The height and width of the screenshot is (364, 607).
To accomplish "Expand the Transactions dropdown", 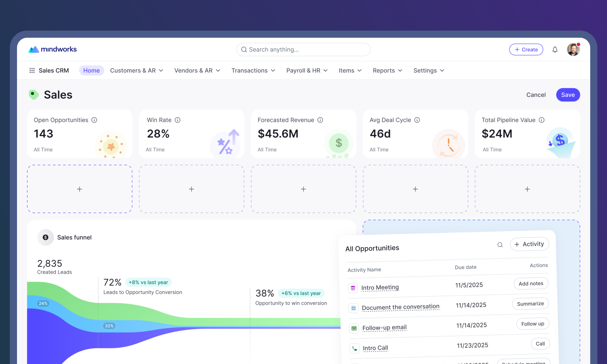I will 253,70.
